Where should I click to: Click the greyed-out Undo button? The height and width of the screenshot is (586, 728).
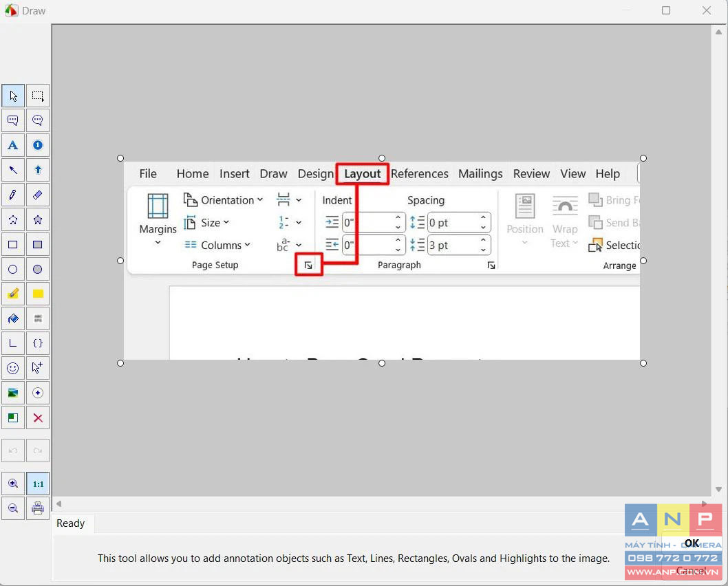point(13,451)
